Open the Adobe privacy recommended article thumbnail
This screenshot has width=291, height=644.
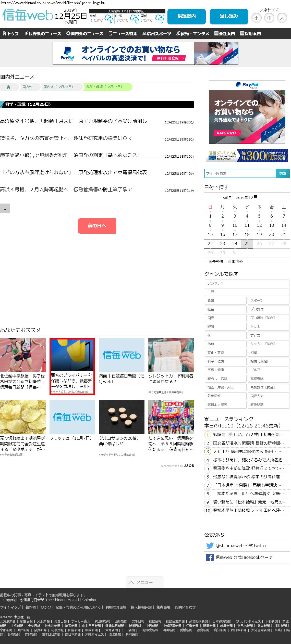point(72,355)
